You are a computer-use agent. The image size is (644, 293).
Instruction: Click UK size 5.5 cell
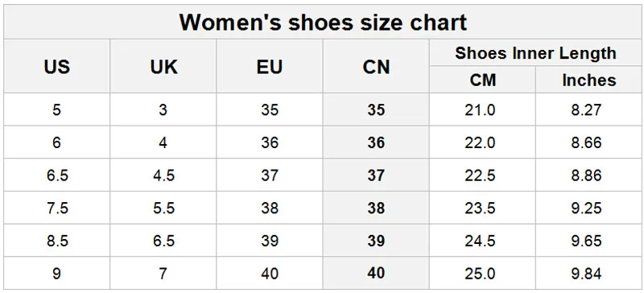click(164, 208)
